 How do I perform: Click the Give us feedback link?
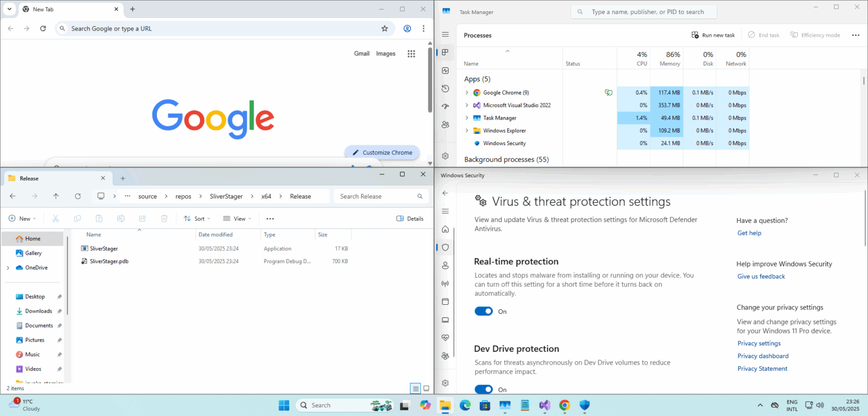(x=761, y=276)
